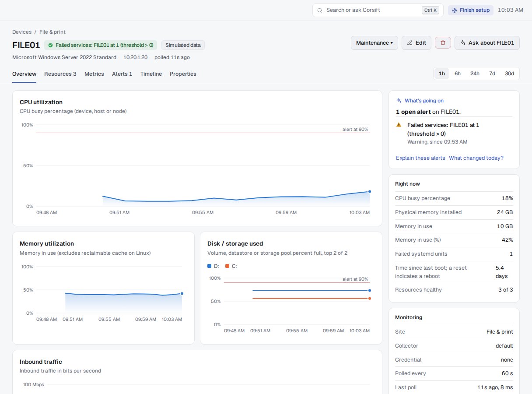Viewport: 532px width, 394px height.
Task: Click the IP address 10.20.1.20
Action: coord(136,57)
